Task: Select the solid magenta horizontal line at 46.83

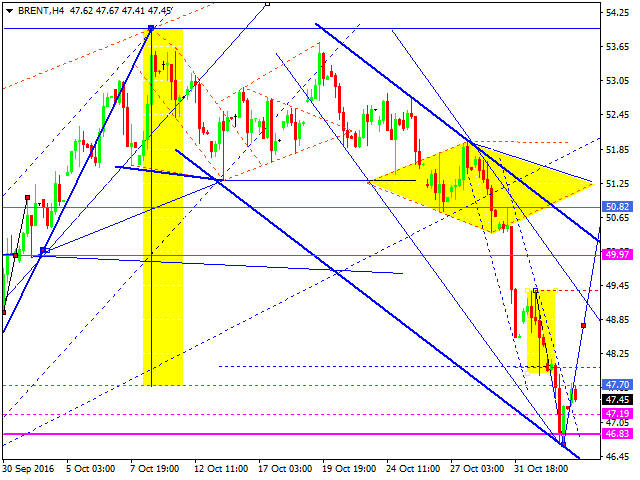Action: 301,434
